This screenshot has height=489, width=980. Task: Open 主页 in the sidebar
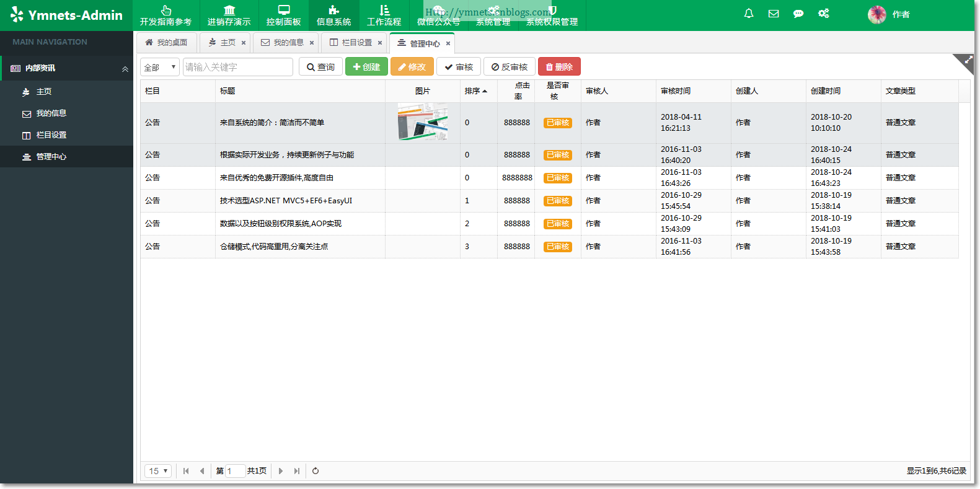[67, 92]
